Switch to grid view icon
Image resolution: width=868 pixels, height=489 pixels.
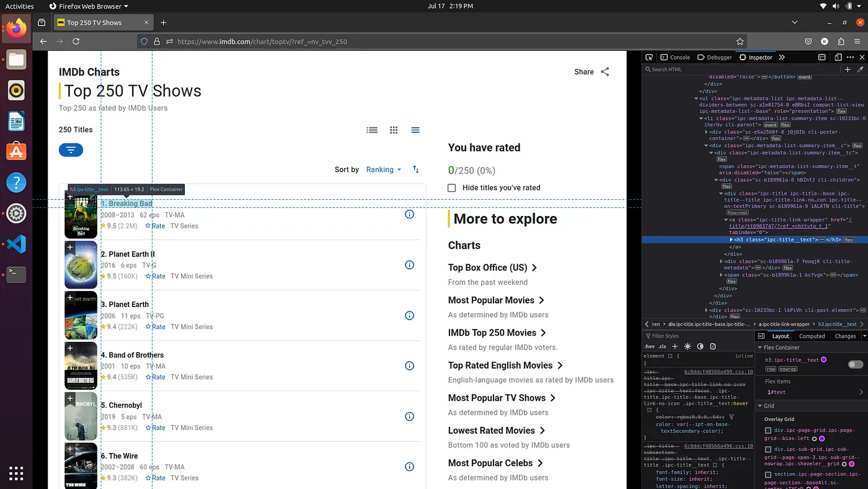click(x=394, y=130)
